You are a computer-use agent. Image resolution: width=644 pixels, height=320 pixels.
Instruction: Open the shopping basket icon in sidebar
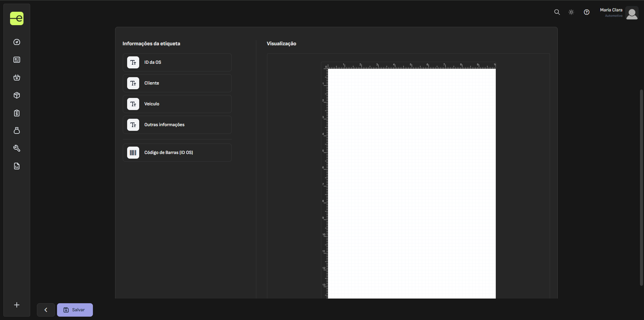point(17,77)
